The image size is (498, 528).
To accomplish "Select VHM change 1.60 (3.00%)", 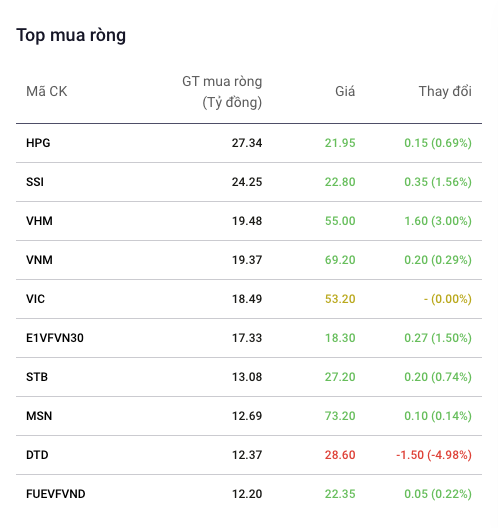I will pyautogui.click(x=438, y=221).
